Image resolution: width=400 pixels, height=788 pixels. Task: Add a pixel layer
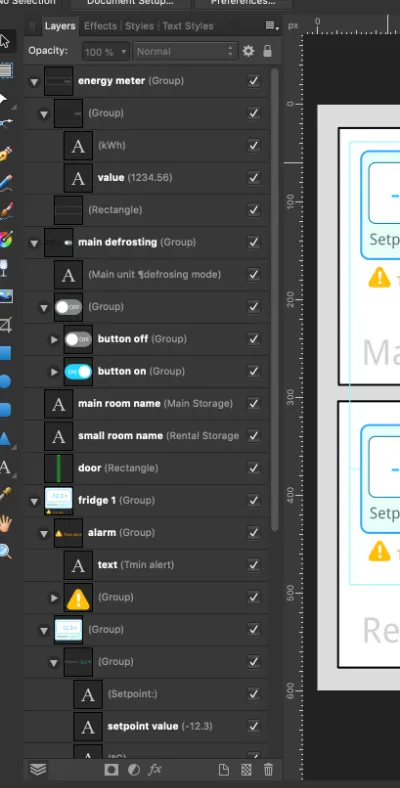click(x=246, y=769)
